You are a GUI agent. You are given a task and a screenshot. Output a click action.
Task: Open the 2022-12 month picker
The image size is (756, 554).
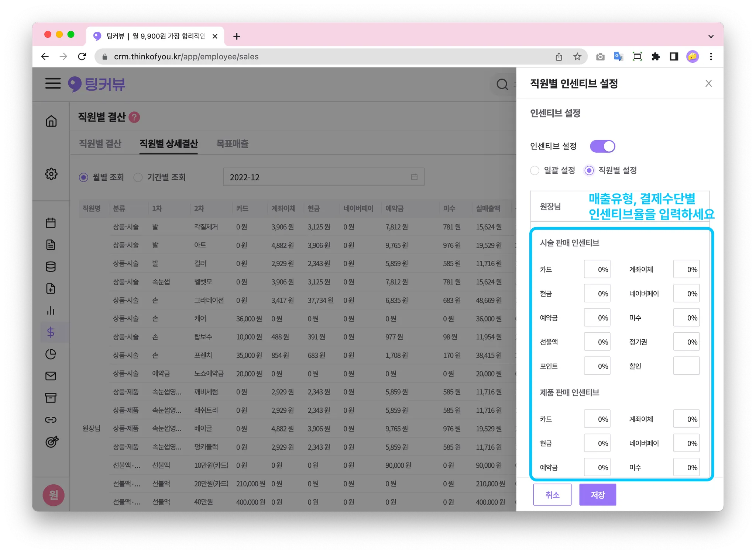pos(323,177)
